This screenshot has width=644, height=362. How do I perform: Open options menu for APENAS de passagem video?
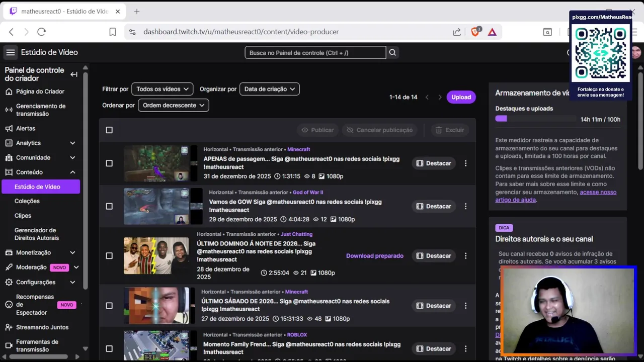click(x=465, y=163)
